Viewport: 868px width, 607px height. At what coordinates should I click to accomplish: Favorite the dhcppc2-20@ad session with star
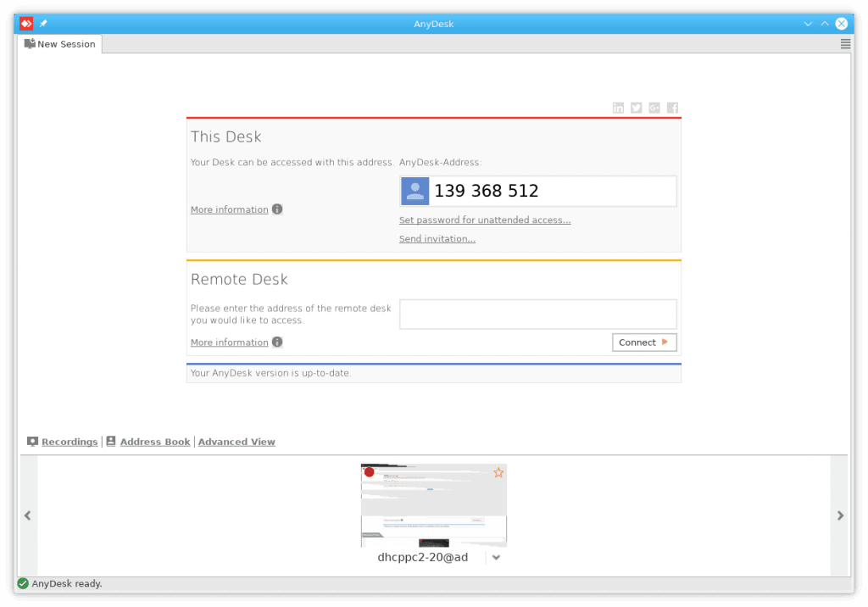tap(498, 472)
